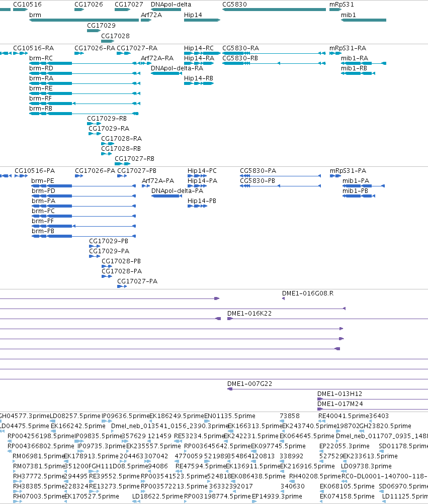Click the CG17029-PA protein label
The width and height of the screenshot is (428, 504).
[109, 251]
